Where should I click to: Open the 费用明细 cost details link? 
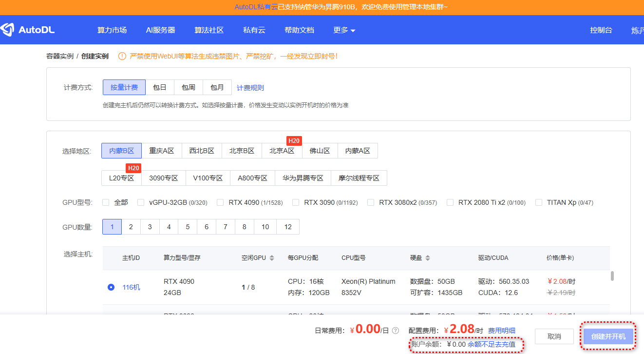[502, 331]
